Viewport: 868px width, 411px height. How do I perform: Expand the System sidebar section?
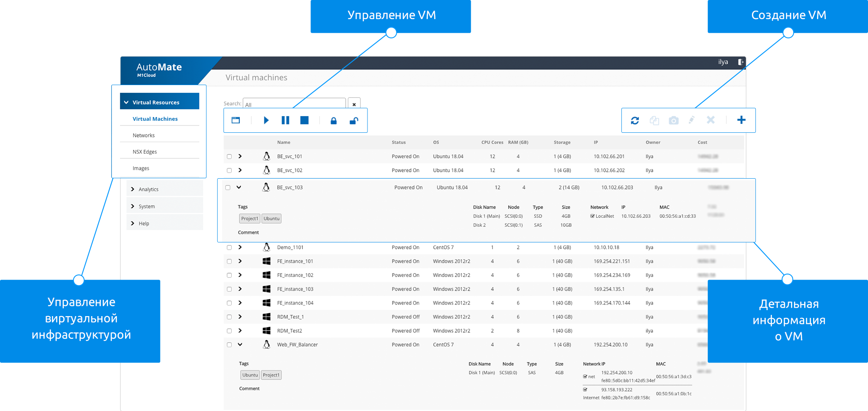(x=165, y=206)
